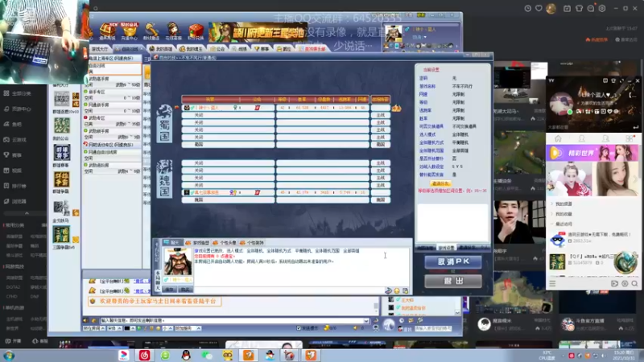Click the emoji icon below room chat box
644x362 pixels.
click(397, 290)
